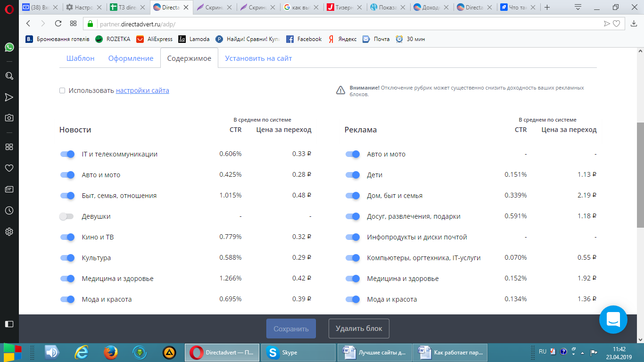This screenshot has height=362, width=644.
Task: Open speed dial grid in sidebar
Action: click(x=9, y=147)
